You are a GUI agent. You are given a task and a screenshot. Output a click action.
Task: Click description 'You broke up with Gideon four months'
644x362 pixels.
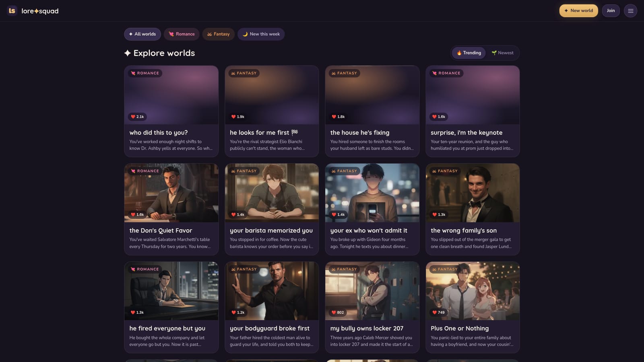pyautogui.click(x=368, y=240)
